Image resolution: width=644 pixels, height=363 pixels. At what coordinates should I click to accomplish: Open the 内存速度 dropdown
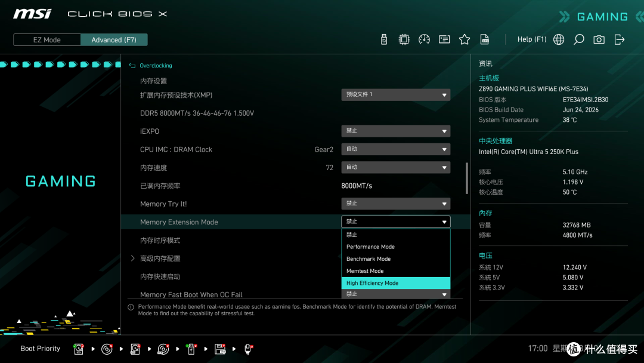(395, 167)
